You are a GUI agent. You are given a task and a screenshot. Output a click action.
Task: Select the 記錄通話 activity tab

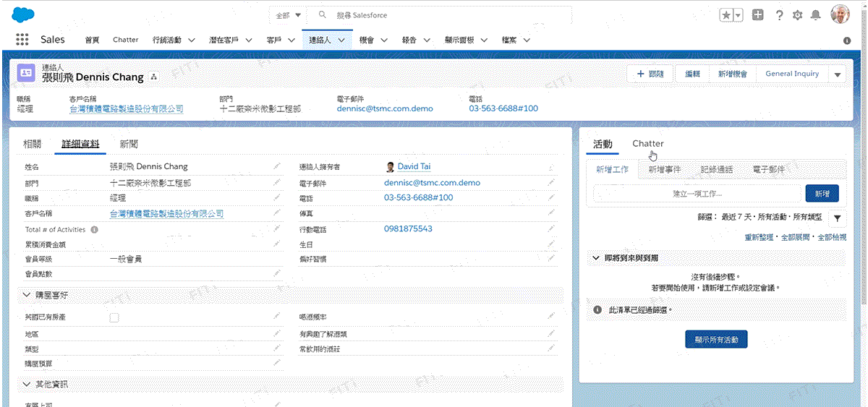tap(717, 170)
